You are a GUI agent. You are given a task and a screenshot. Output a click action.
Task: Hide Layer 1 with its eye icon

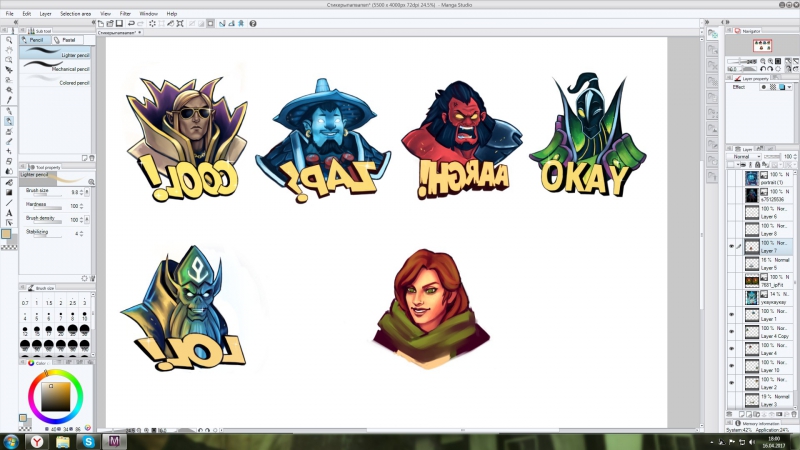coord(731,315)
